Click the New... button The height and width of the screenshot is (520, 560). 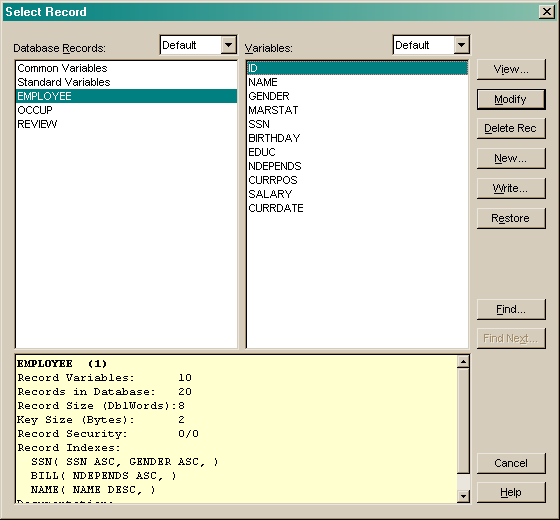[x=511, y=158]
